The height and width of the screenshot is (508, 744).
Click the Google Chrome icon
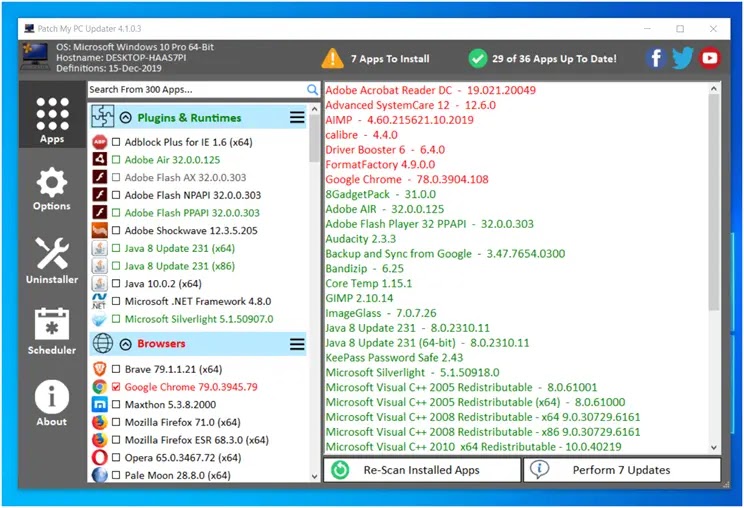pos(99,387)
